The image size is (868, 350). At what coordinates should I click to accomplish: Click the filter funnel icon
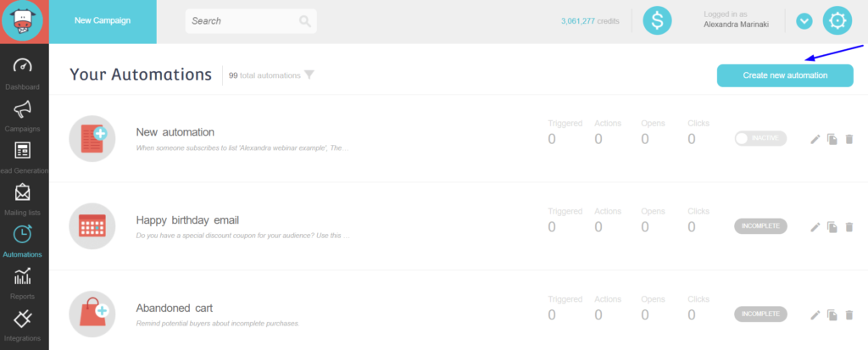(x=309, y=75)
